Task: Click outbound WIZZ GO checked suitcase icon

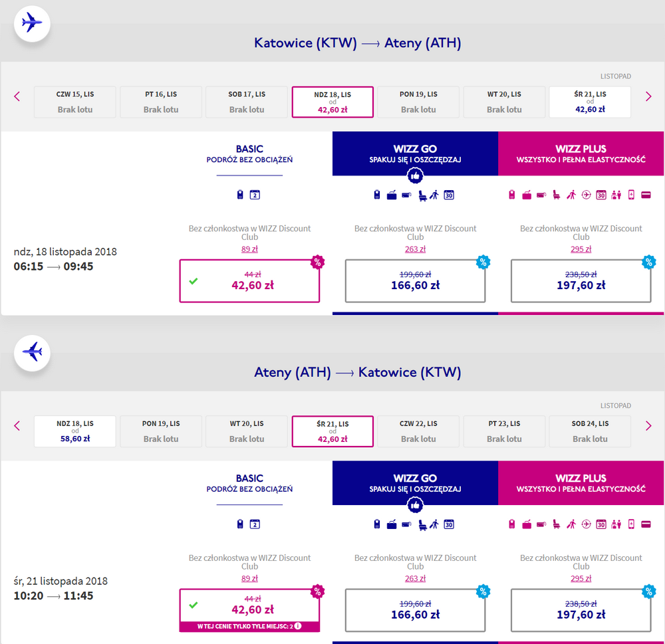Action: pyautogui.click(x=392, y=195)
